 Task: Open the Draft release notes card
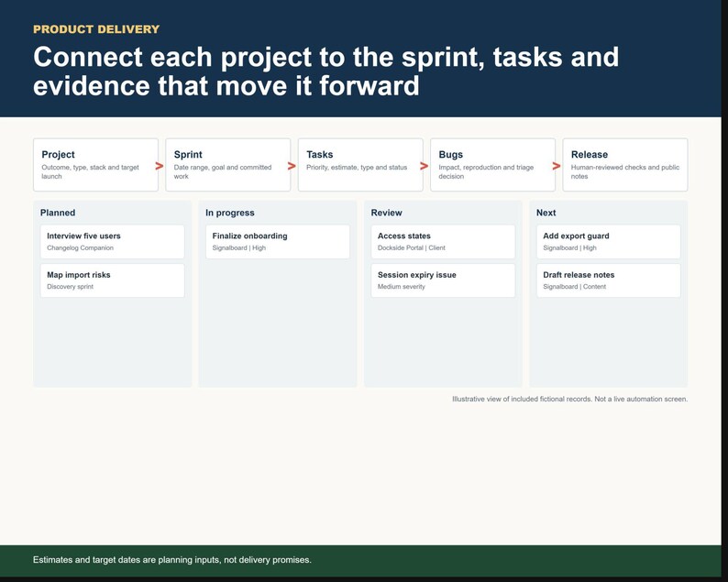pos(608,280)
